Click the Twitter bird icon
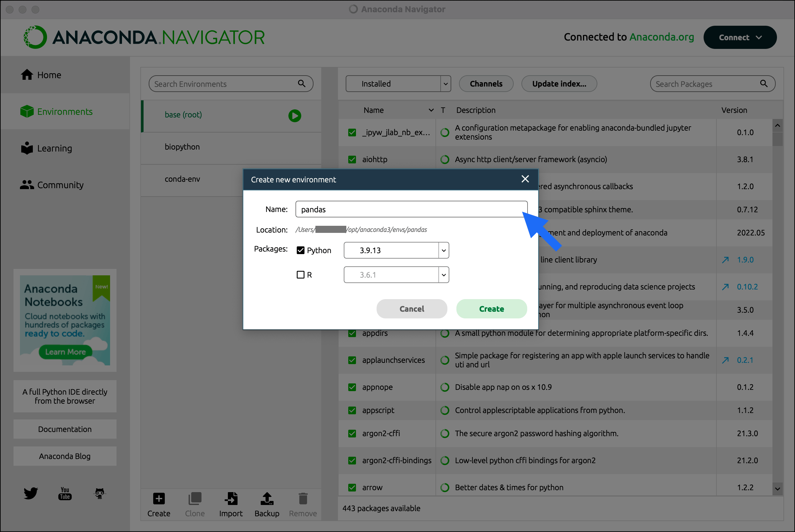Viewport: 795px width, 532px height. 31,493
